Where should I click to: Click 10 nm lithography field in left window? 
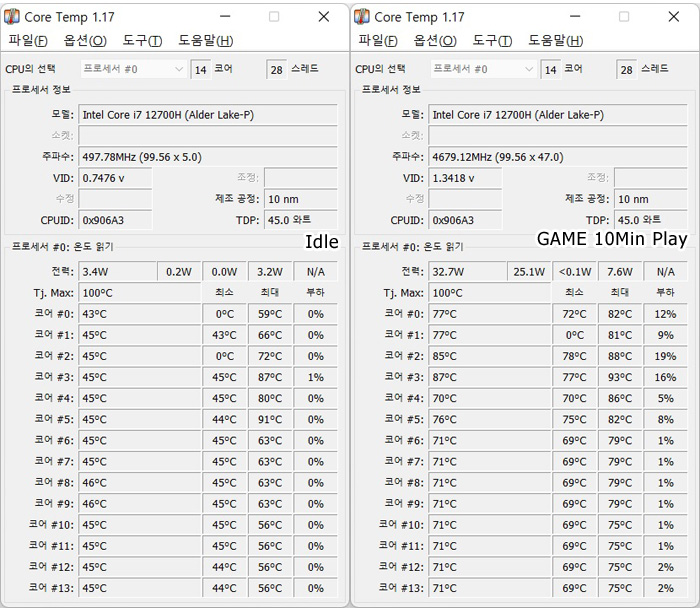301,199
